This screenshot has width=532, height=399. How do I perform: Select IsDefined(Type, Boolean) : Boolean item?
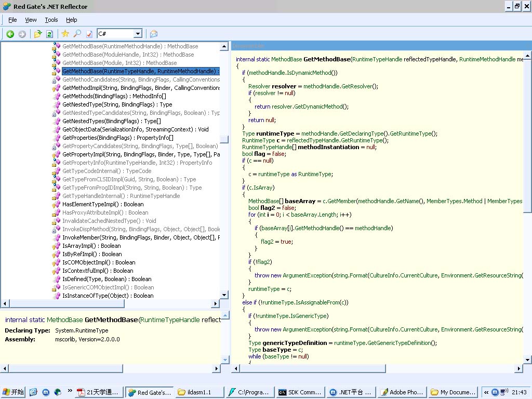pyautogui.click(x=107, y=279)
